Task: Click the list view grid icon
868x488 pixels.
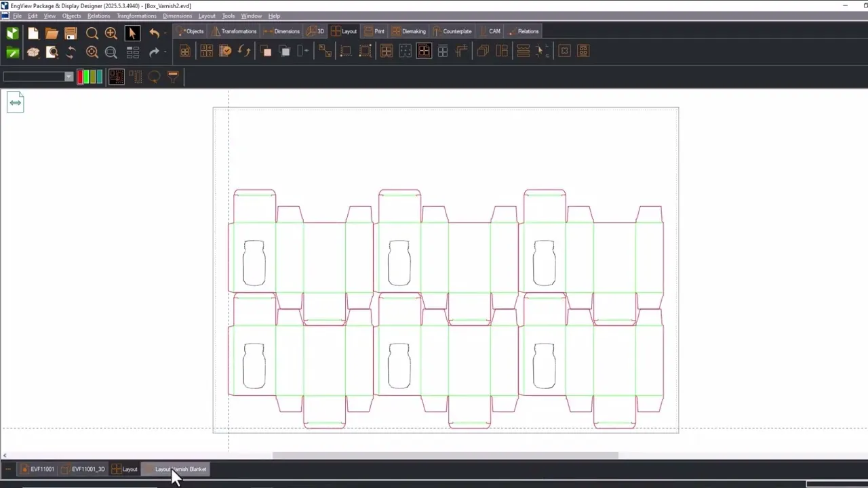Action: click(132, 52)
